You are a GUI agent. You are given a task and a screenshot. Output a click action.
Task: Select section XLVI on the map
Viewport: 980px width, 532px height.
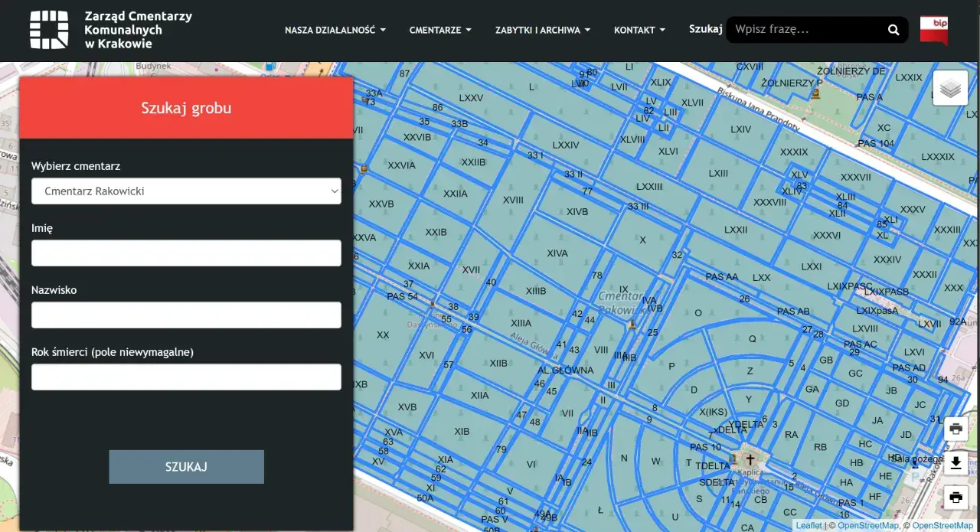(668, 152)
